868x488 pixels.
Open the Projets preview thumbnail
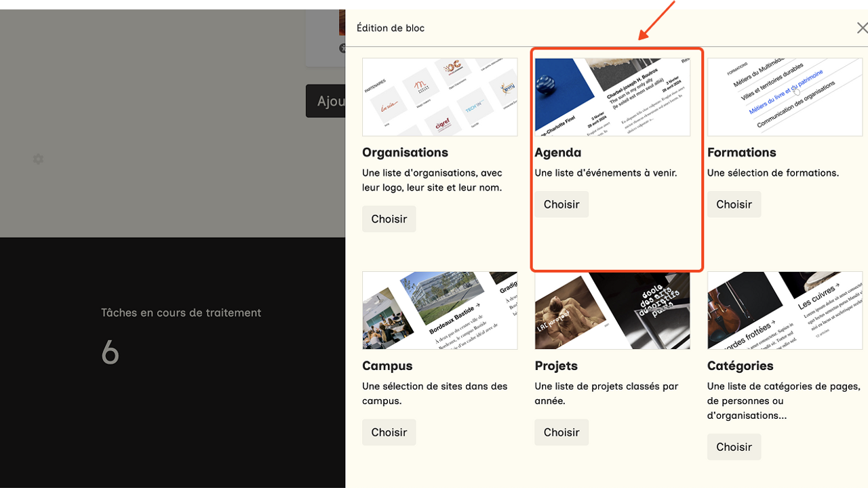612,310
